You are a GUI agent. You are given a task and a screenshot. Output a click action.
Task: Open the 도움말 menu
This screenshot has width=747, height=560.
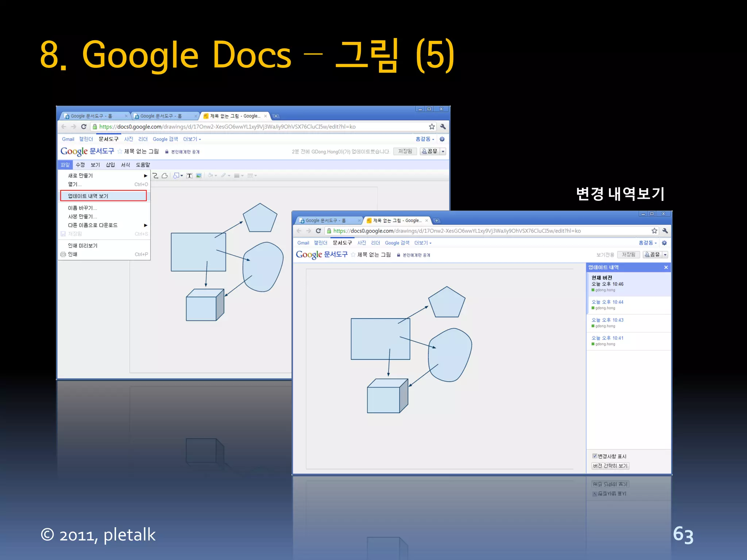coord(143,165)
